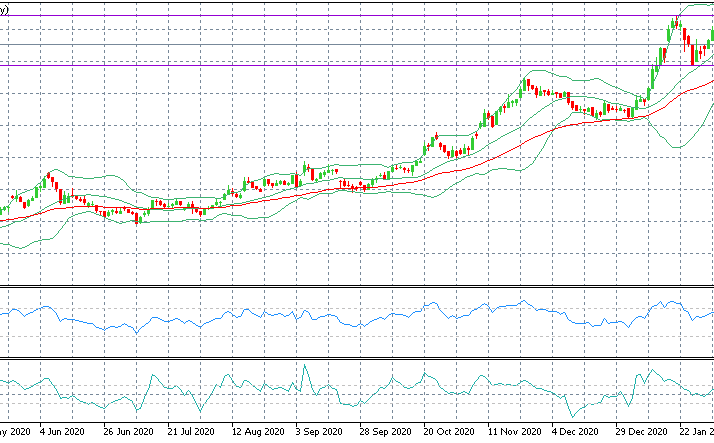
Task: Click the 20 Oct 2020 time label
Action: [449, 431]
